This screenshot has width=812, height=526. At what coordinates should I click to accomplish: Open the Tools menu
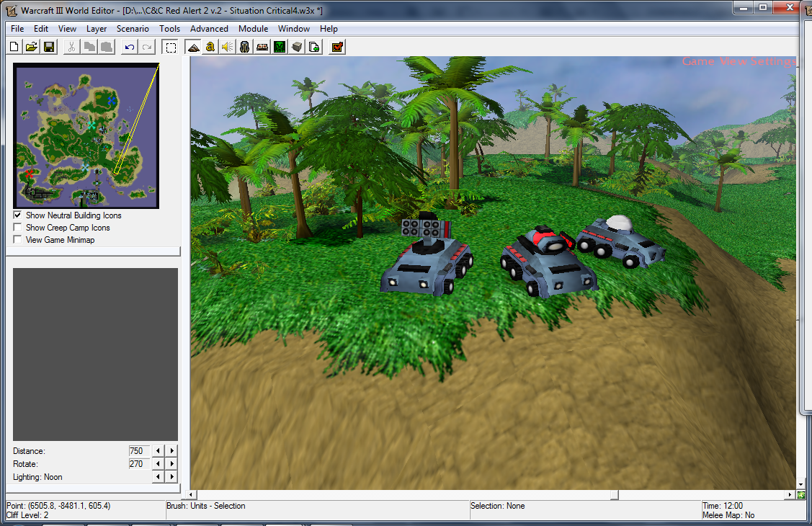coord(169,29)
